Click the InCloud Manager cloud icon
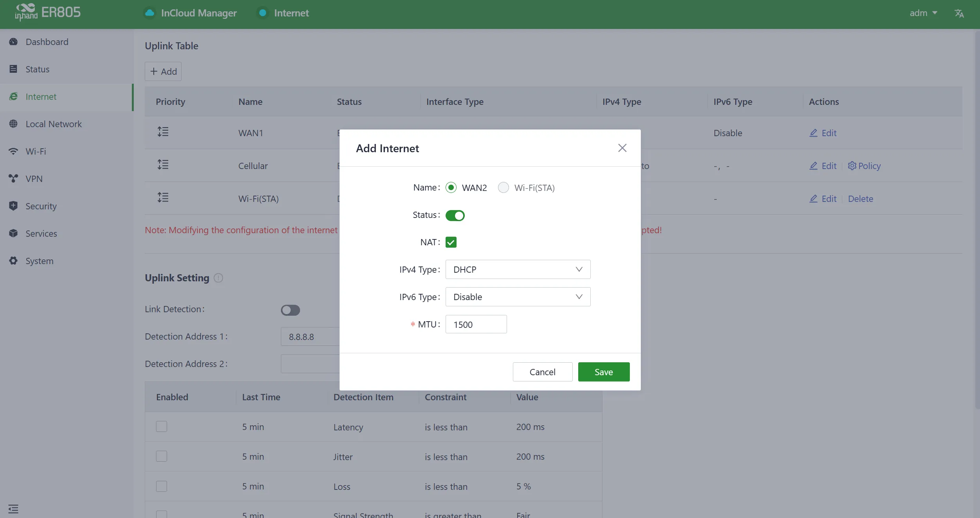The width and height of the screenshot is (980, 518). [149, 13]
